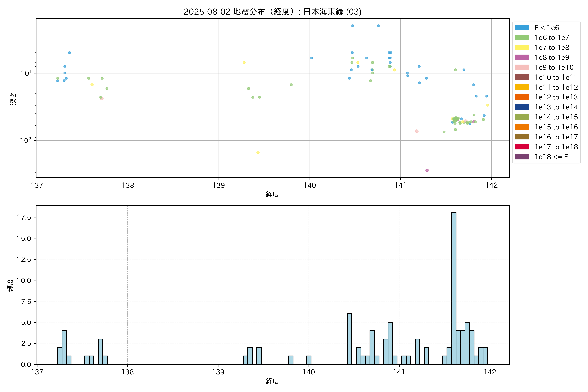The height and width of the screenshot is (392, 588).
Task: Click the blue E < 1e6 legend swatch
Action: click(x=522, y=27)
